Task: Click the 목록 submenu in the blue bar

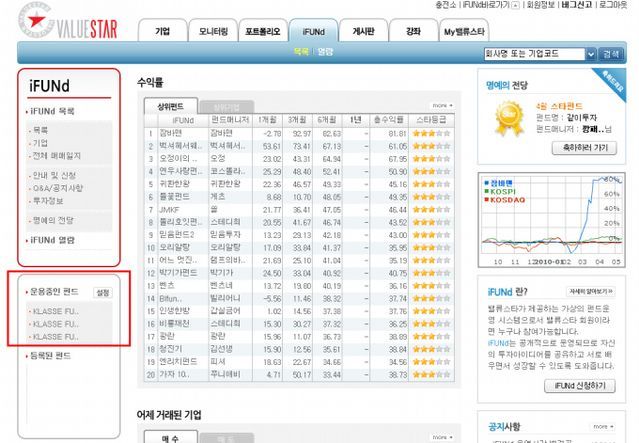Action: 301,52
